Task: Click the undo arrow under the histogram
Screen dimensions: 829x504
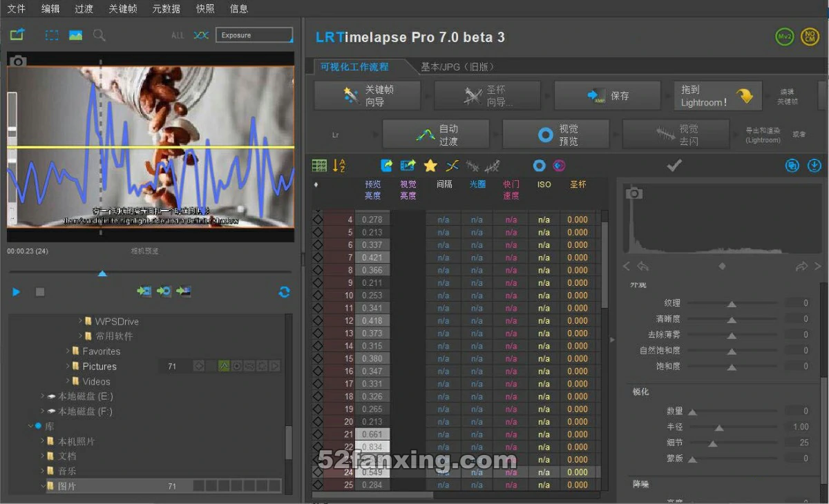Action: point(643,266)
